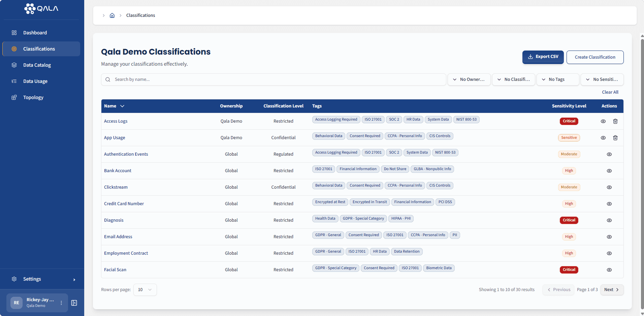Click Ownership column header
Viewport: 644px width, 316px height.
pyautogui.click(x=231, y=106)
